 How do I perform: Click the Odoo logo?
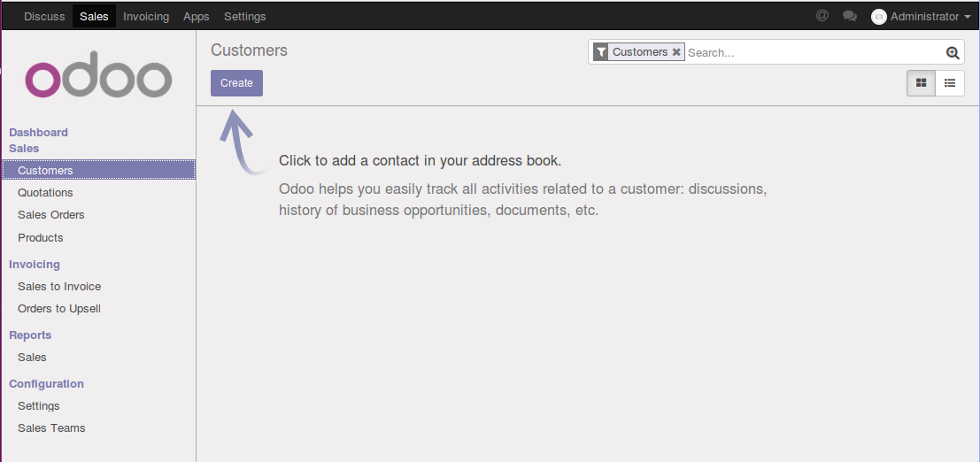(98, 74)
